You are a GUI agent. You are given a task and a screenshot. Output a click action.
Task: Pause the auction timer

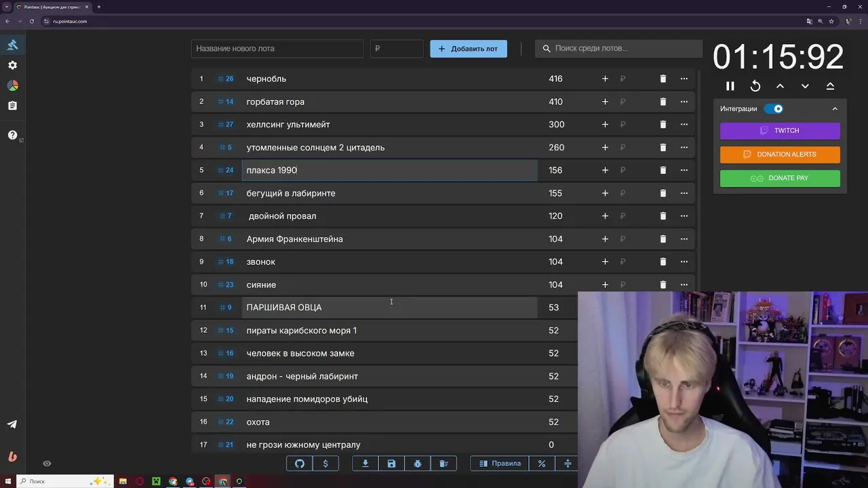pyautogui.click(x=730, y=86)
